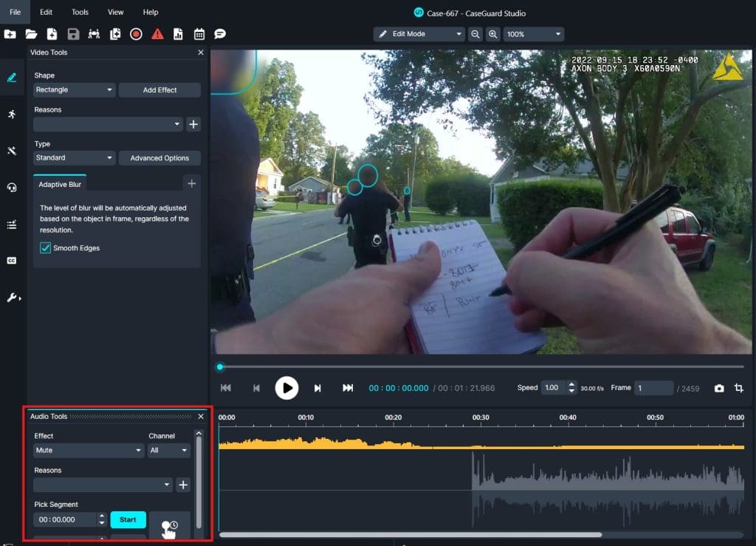The height and width of the screenshot is (546, 756).
Task: Click the Add Effect button
Action: (x=159, y=90)
